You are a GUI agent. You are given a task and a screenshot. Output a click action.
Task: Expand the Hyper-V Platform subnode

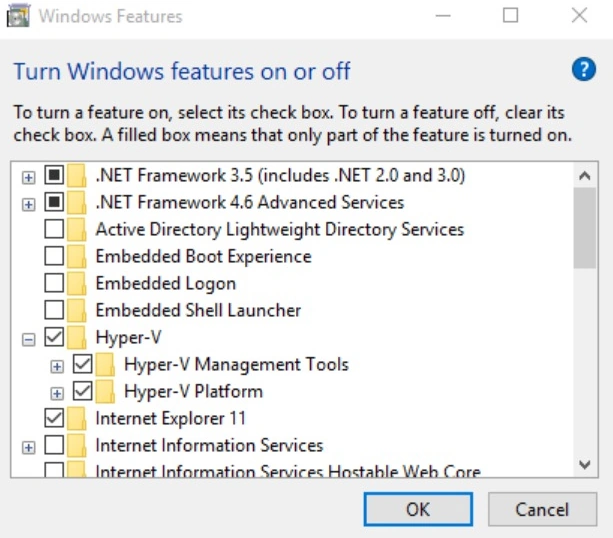click(x=57, y=393)
